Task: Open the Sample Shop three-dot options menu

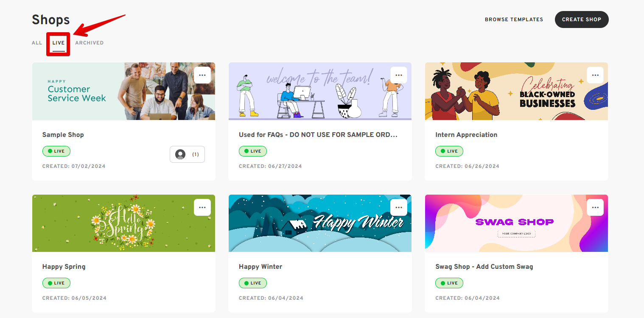Action: point(202,75)
